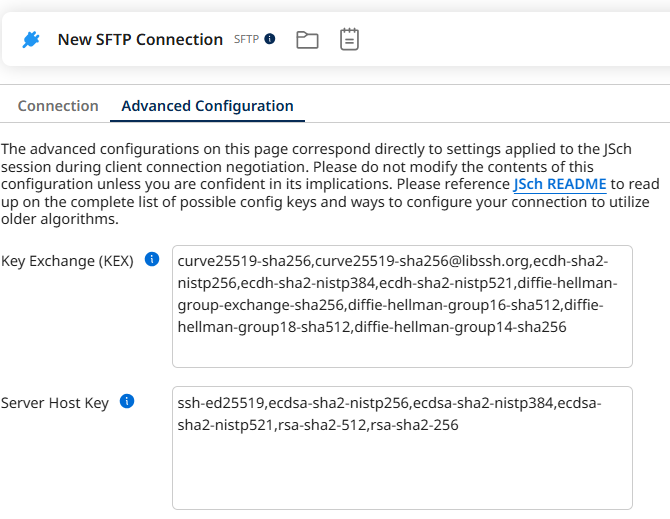
Task: Place cursor on 'ssh-ed25519' in Server Host Key
Action: coord(221,403)
